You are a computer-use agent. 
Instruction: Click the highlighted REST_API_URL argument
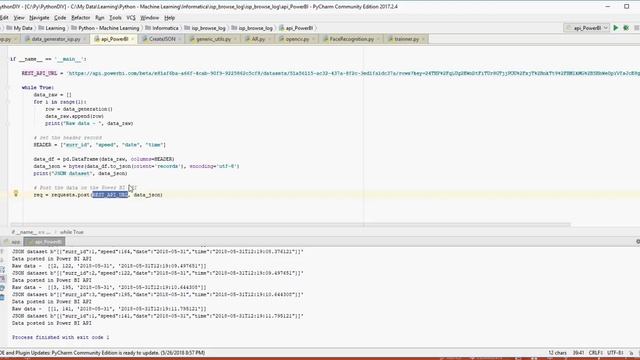pos(110,195)
